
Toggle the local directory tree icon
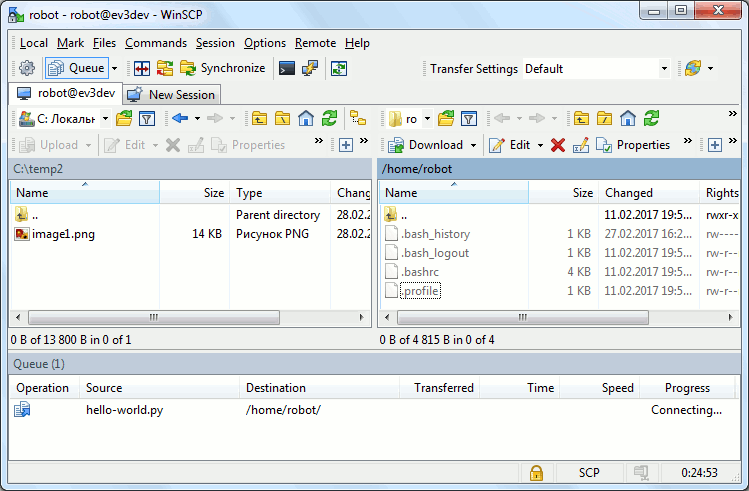pos(358,118)
